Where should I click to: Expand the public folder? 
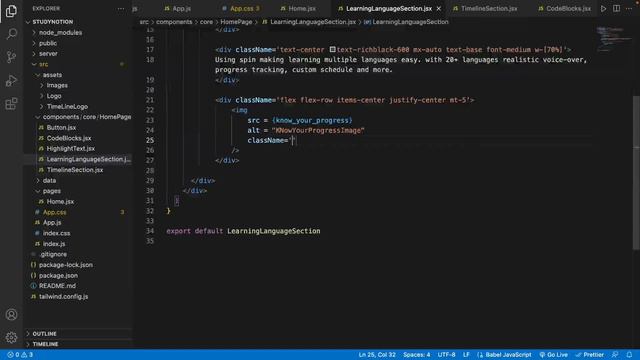pos(48,43)
